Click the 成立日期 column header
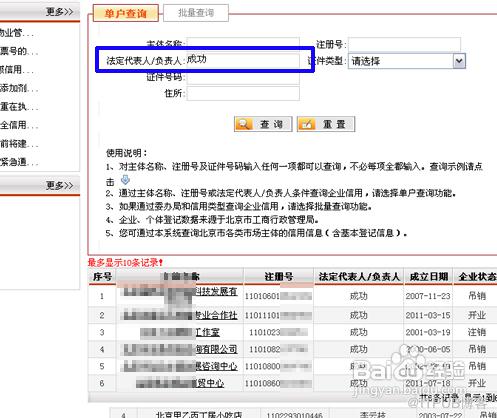 [428, 277]
